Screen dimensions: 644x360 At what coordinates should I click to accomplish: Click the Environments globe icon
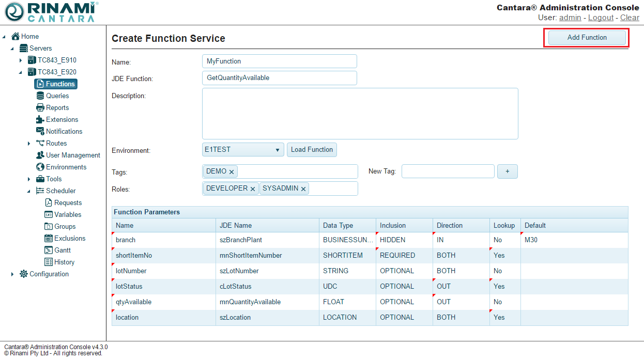(40, 167)
